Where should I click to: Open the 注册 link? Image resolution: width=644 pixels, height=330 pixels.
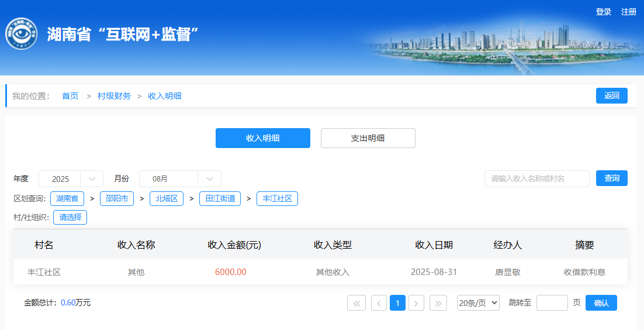629,12
